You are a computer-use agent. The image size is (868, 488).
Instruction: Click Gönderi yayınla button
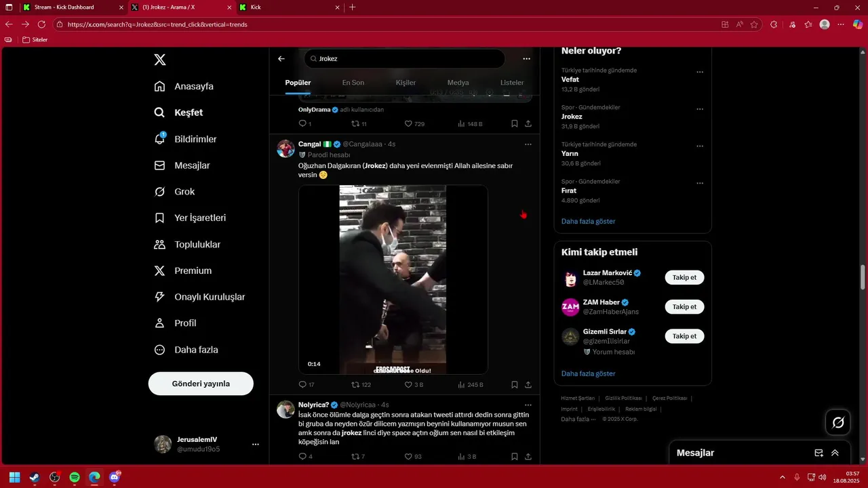[x=201, y=384]
